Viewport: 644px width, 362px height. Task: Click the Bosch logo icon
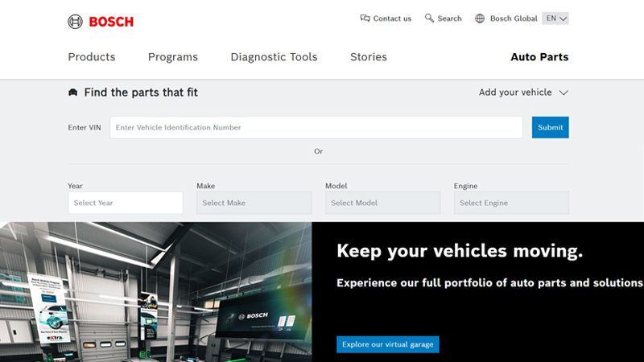(75, 22)
